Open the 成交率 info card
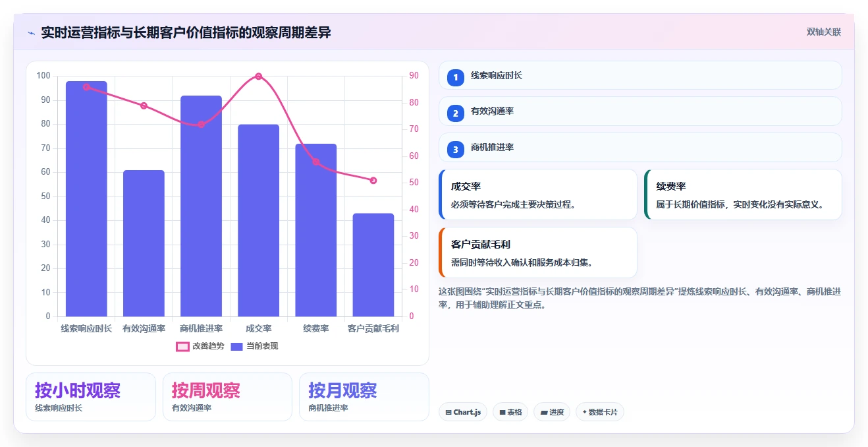Image resolution: width=868 pixels, height=447 pixels. pyautogui.click(x=538, y=194)
